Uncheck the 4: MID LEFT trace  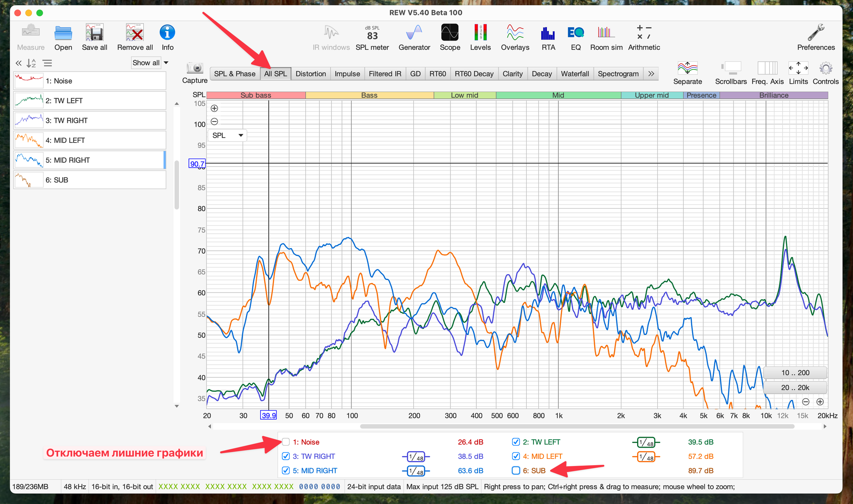516,456
